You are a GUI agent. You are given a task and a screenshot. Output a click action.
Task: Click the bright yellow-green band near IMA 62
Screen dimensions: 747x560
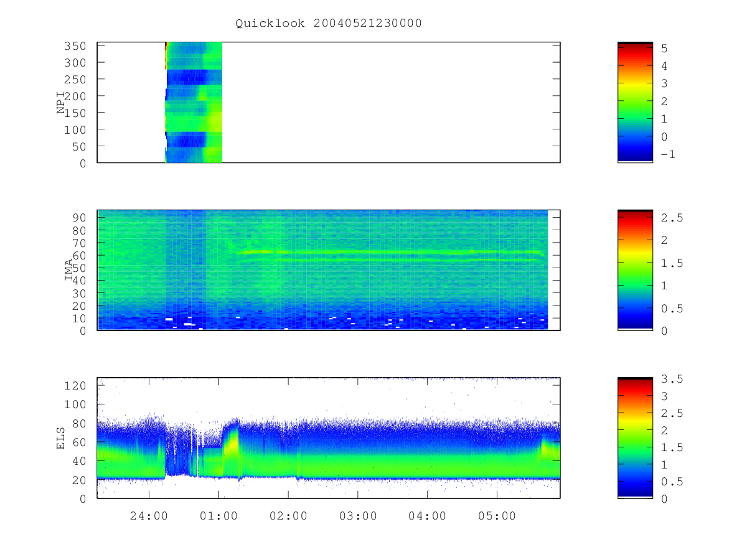[389, 253]
